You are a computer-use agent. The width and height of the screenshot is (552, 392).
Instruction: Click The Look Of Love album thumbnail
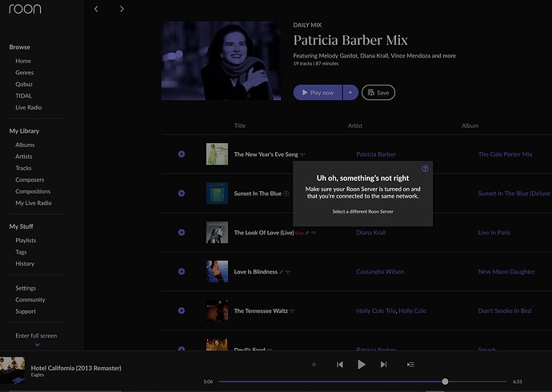[x=217, y=232]
